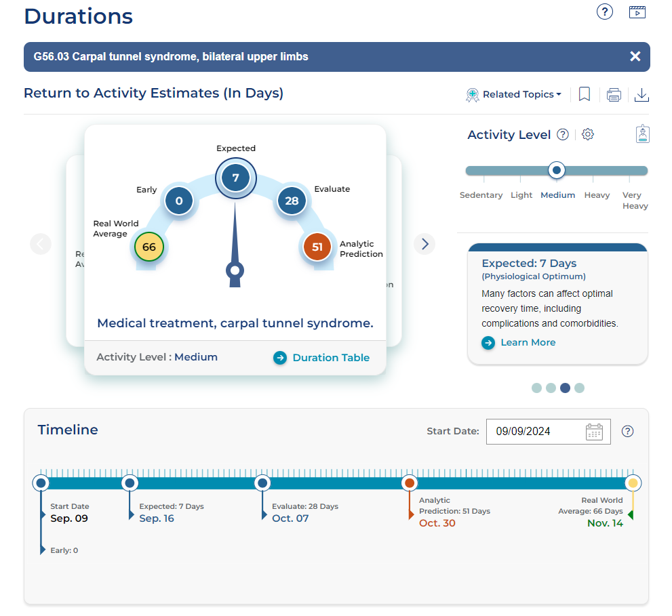Select the Oct. 30 Analytic Prediction marker
672x616 pixels.
point(410,482)
